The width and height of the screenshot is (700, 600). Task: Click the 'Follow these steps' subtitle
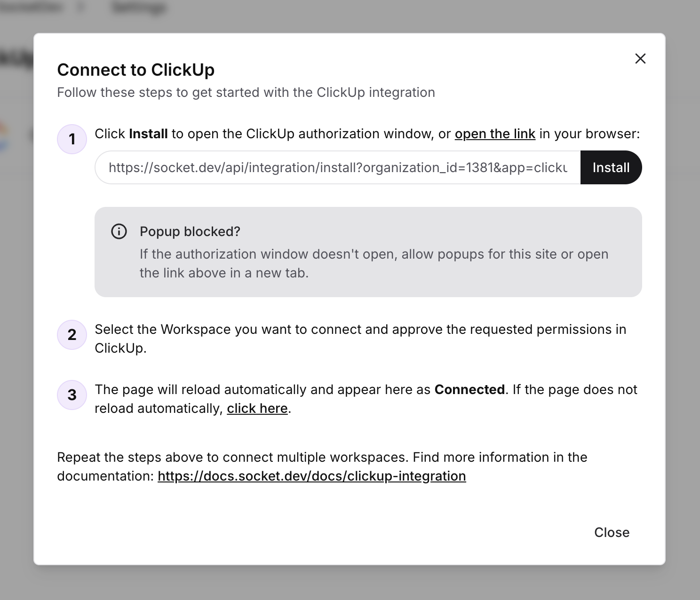point(246,92)
